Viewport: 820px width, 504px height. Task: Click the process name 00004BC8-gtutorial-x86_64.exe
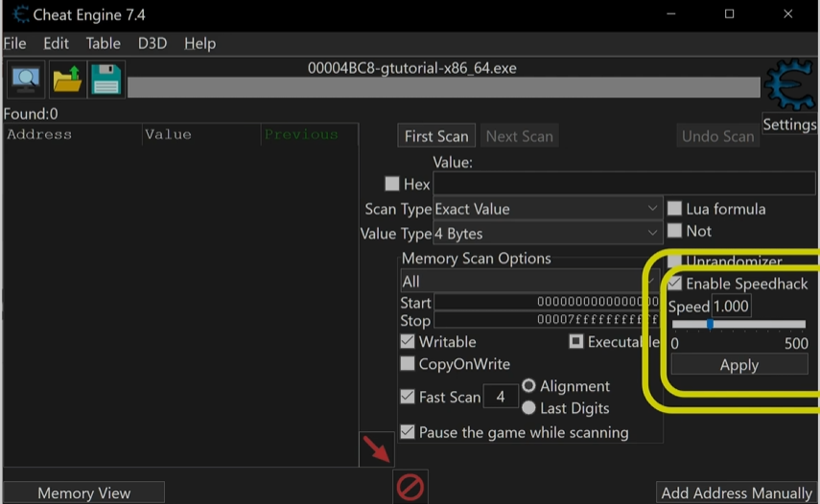click(411, 68)
